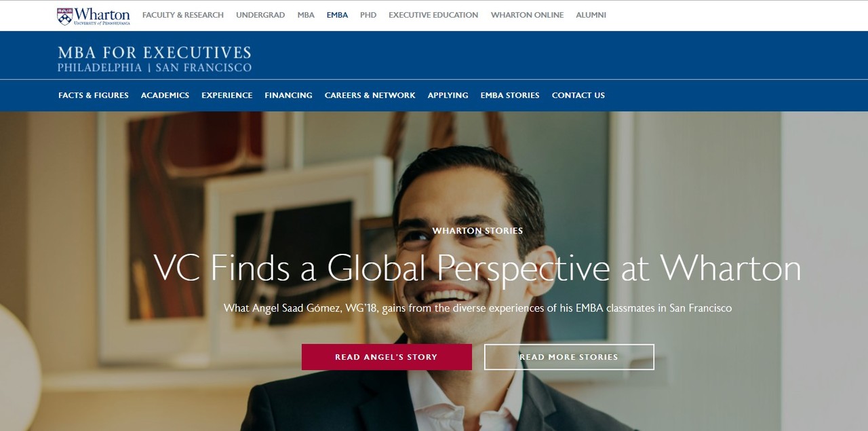Open the MBA program link

306,15
